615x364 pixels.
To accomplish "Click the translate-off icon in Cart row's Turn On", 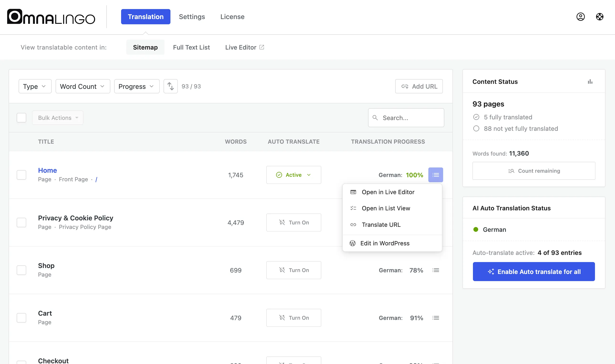I will pyautogui.click(x=282, y=317).
